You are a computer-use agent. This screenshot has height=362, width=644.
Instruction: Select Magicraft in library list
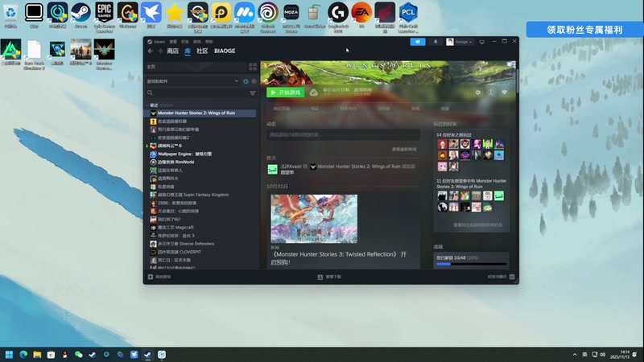200,228
